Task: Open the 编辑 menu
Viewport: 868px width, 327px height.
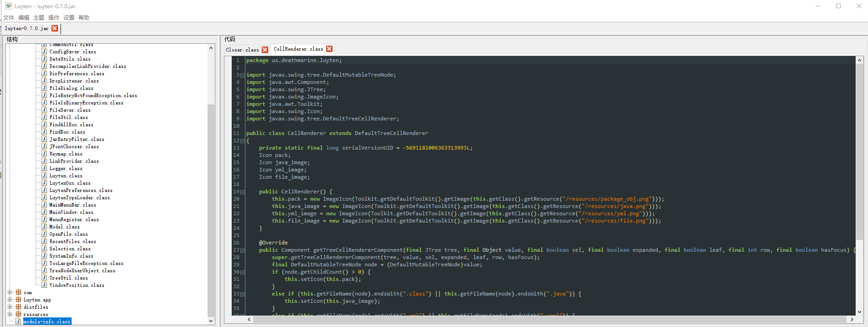Action: 24,18
